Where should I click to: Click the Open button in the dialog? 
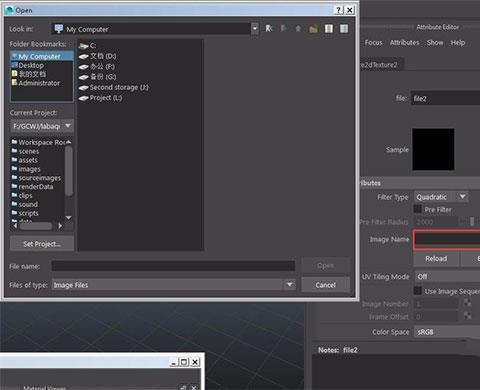coord(326,266)
